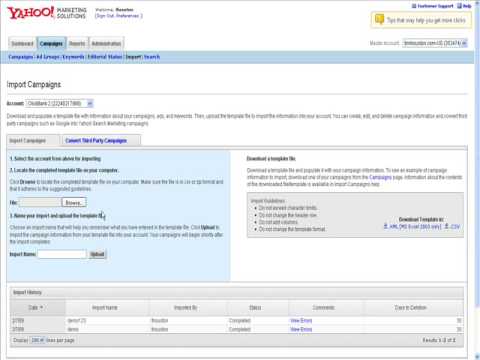Viewport: 480px width, 360px height.
Task: Click the Import History panel title
Action: pyautogui.click(x=27, y=292)
